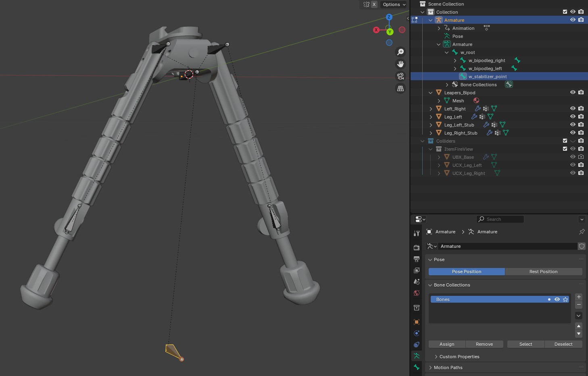Switch perspective/orthographic with the grid icon

tap(400, 88)
